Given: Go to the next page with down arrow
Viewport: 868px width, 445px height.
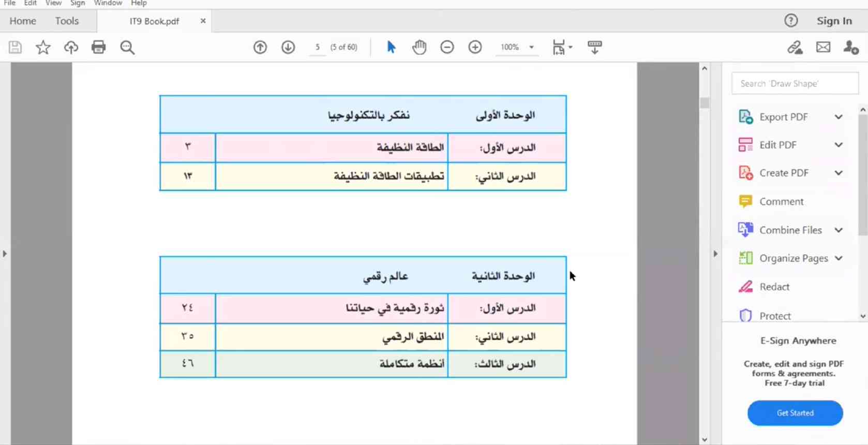Looking at the screenshot, I should click(x=288, y=47).
